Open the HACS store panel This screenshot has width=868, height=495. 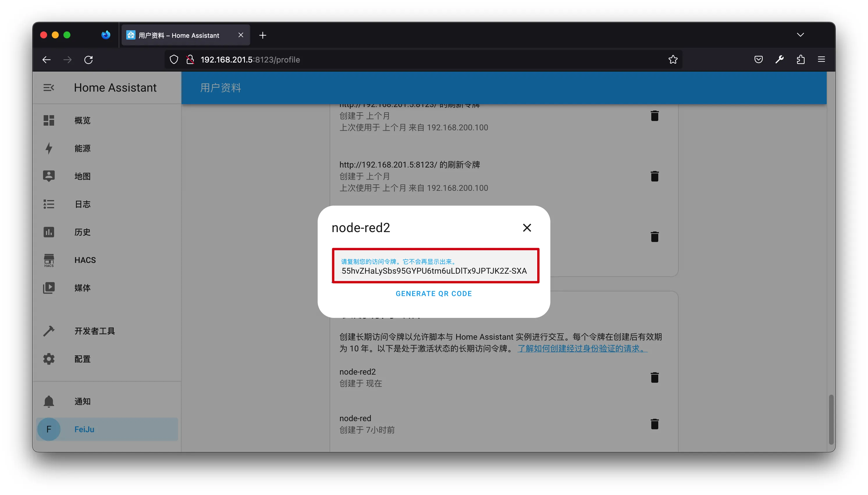point(107,260)
